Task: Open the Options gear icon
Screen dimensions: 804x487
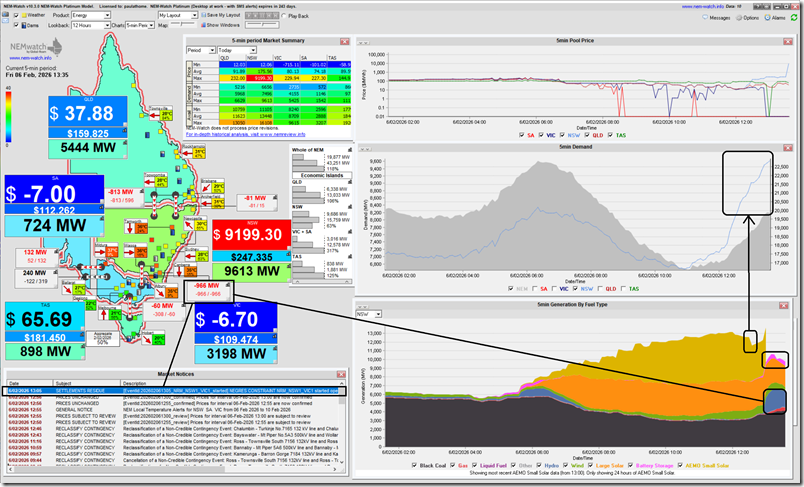Action: coord(739,17)
